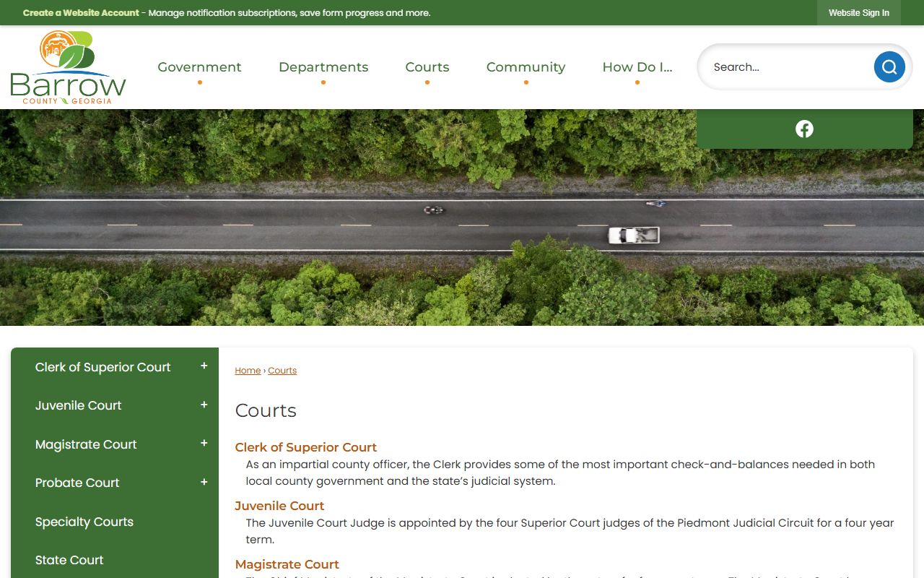Expand Probate Court sidebar plus toggle

pos(204,483)
